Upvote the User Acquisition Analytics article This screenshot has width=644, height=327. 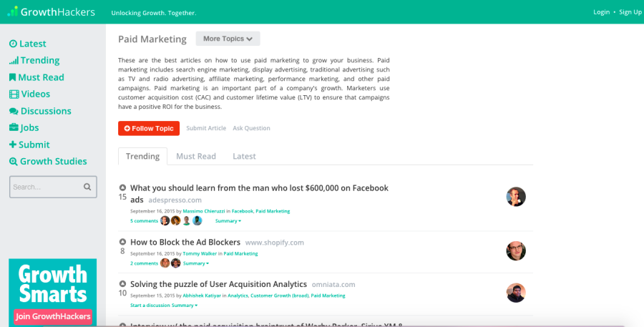(122, 283)
